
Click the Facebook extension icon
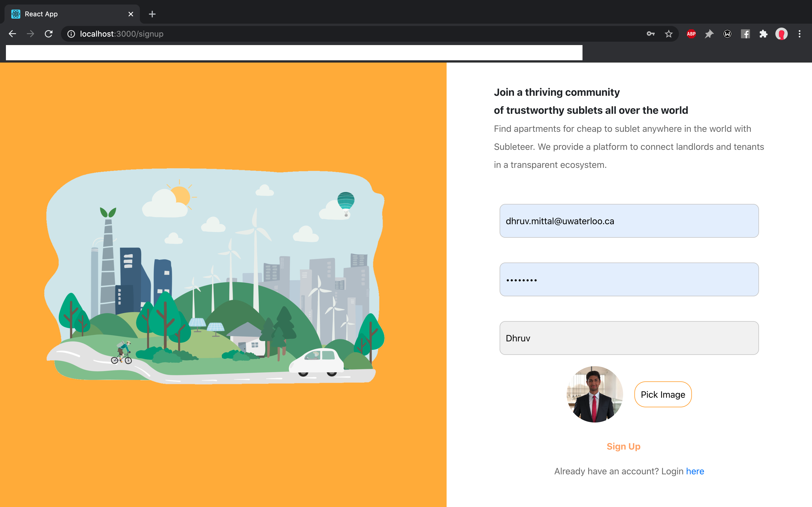click(745, 34)
